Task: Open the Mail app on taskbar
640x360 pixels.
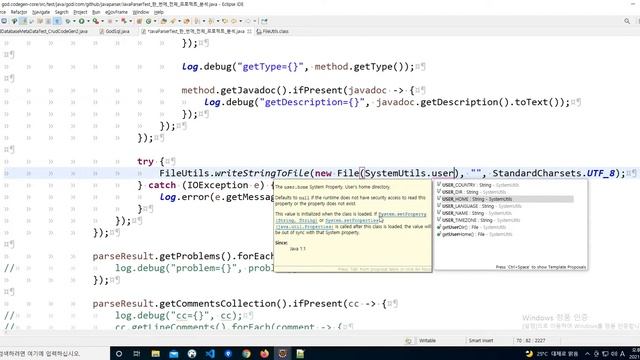Action: point(173,353)
